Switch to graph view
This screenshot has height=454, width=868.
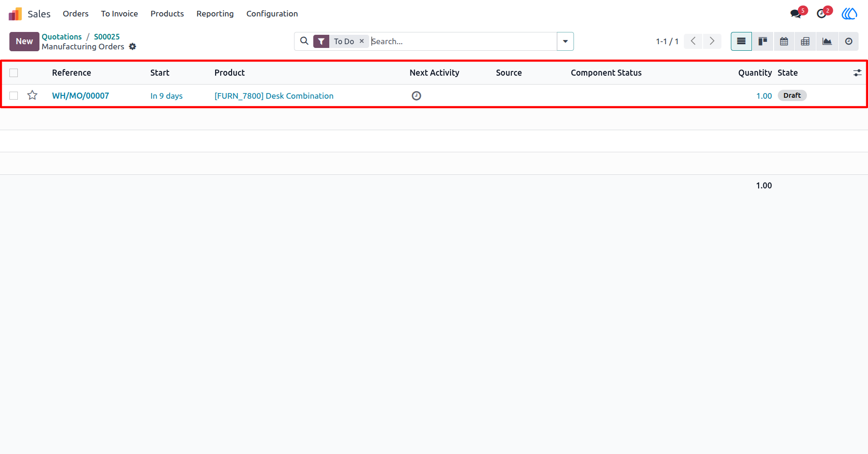tap(827, 41)
